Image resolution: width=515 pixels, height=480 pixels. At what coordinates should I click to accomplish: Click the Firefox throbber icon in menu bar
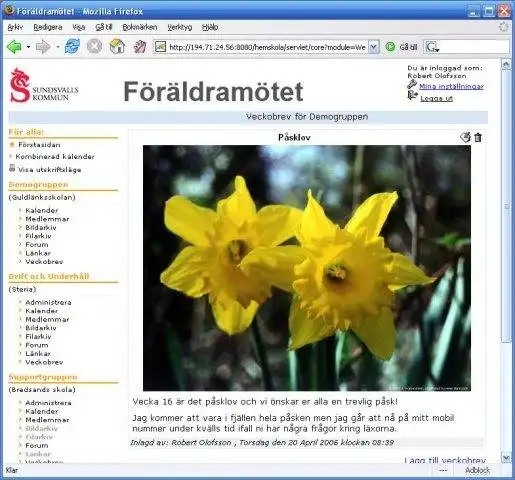pos(504,27)
